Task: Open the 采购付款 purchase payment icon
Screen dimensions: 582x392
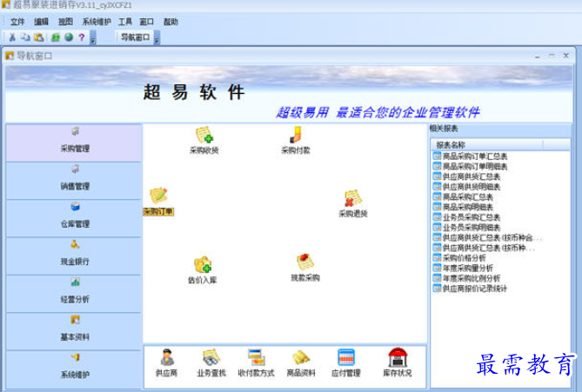Action: (x=296, y=140)
